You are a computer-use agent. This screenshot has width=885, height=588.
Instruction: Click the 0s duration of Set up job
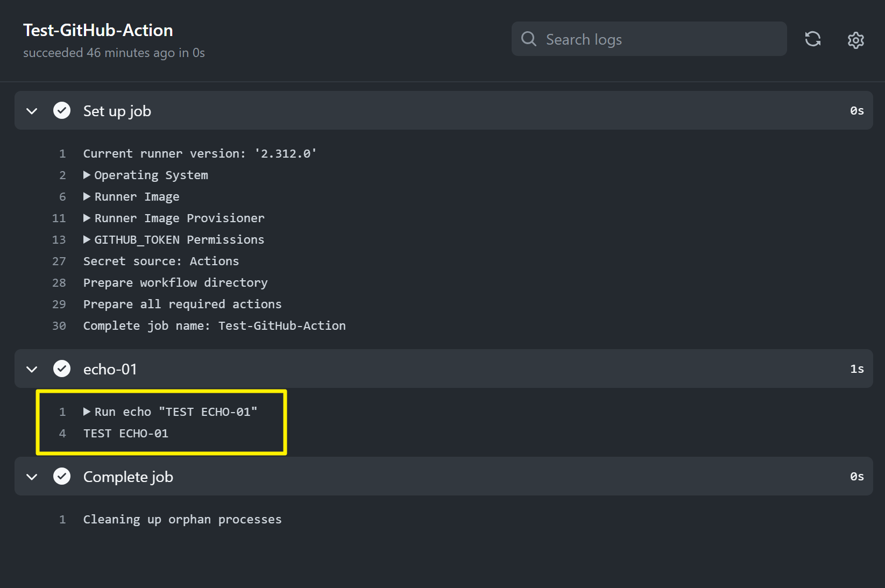(857, 110)
